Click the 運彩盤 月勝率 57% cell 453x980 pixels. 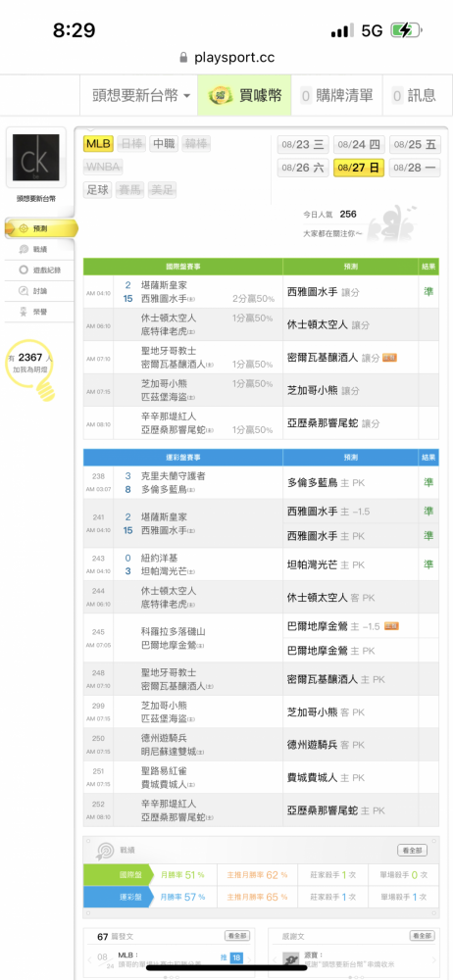click(x=182, y=897)
